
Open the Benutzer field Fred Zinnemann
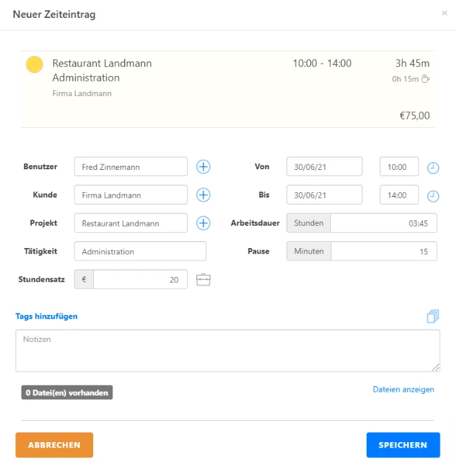(x=130, y=166)
